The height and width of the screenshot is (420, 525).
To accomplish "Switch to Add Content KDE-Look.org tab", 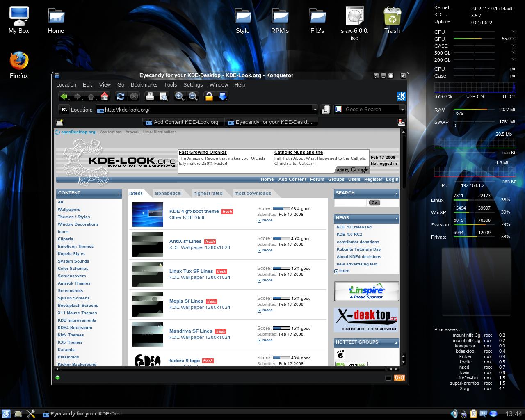I will (183, 122).
